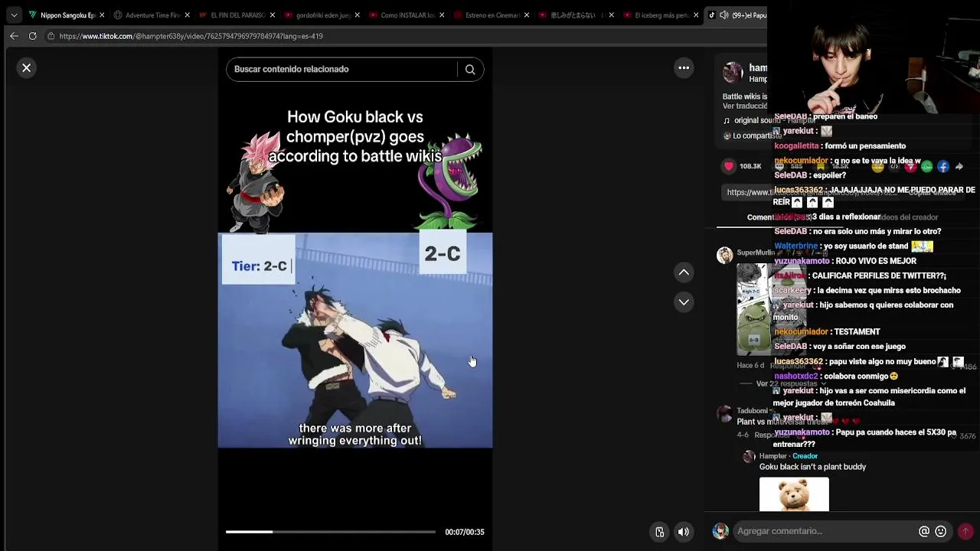Screen dimensions: 980x551
Task: Click the site info icon by URL
Action: coord(51,36)
